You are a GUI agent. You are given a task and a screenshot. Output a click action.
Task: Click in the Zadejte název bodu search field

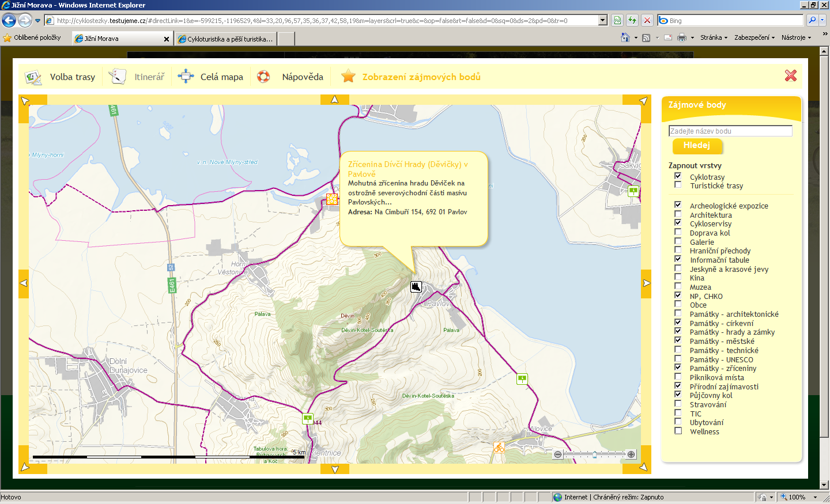(x=730, y=131)
